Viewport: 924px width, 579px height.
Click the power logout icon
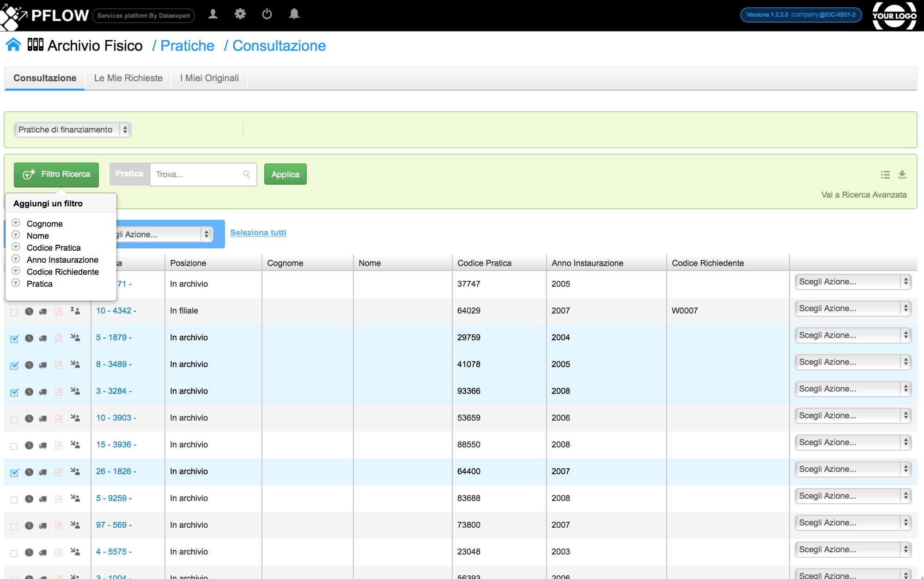[x=267, y=14]
